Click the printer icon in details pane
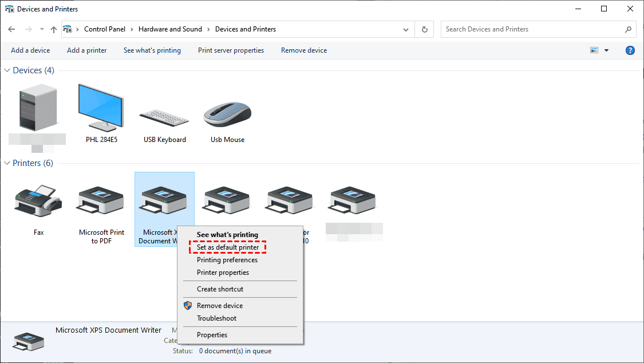The width and height of the screenshot is (644, 363). pyautogui.click(x=29, y=342)
